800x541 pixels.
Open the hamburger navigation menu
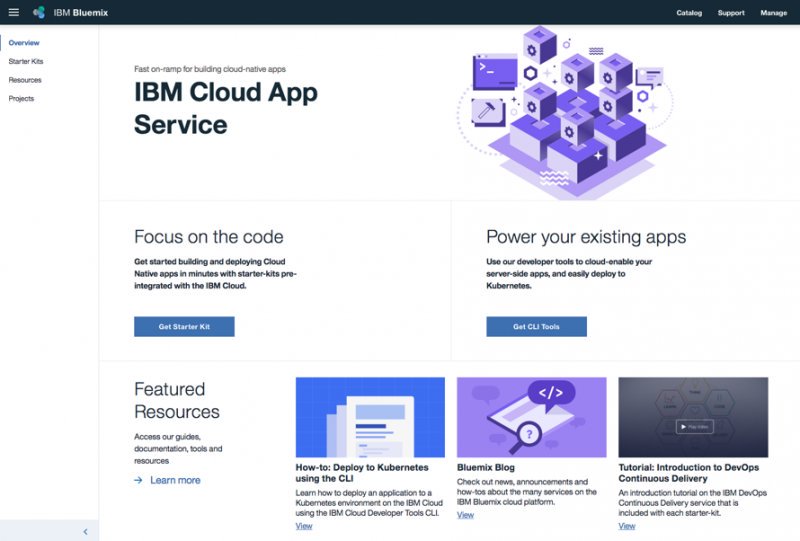14,12
